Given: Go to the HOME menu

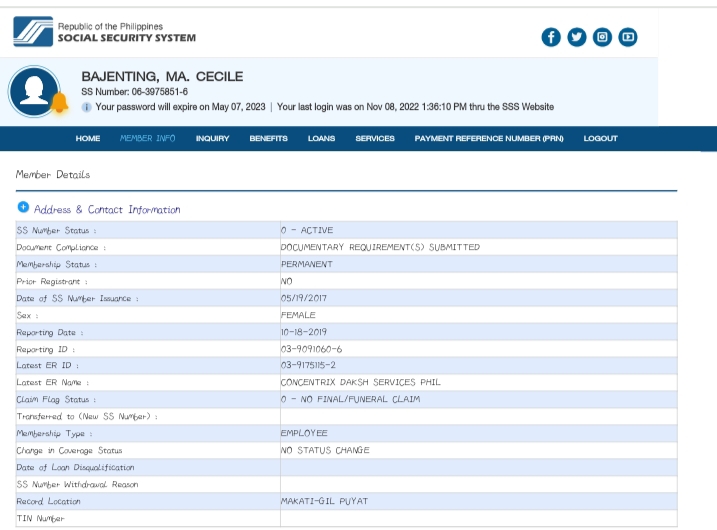Looking at the screenshot, I should click(x=88, y=139).
